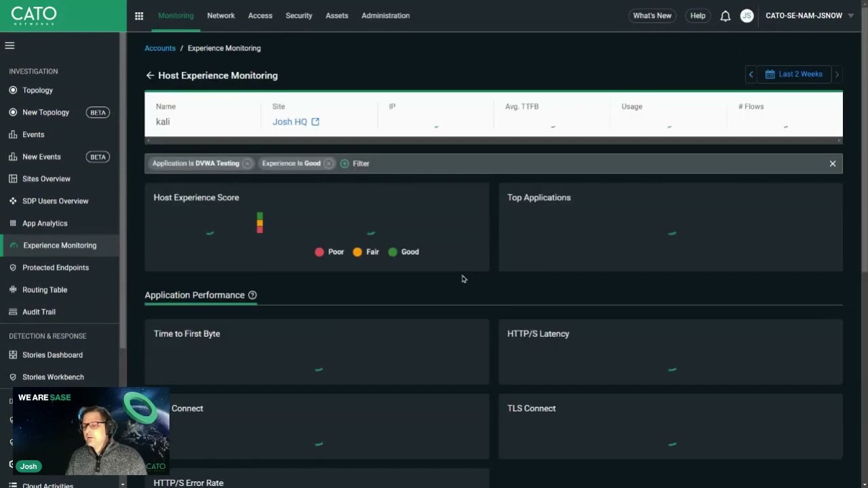This screenshot has width=868, height=488.
Task: Open the Access top tab
Action: click(260, 16)
